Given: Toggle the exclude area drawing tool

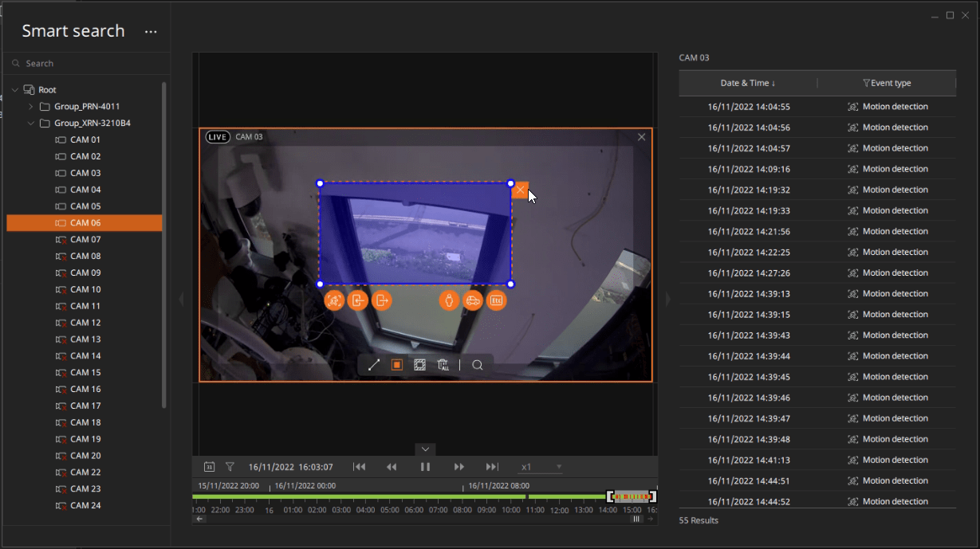Looking at the screenshot, I should (x=420, y=364).
